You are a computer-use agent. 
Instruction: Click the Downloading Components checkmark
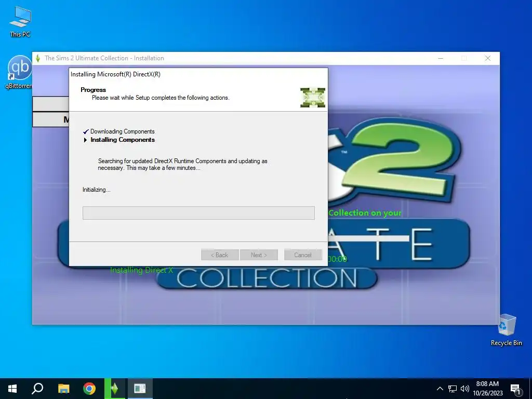[x=86, y=131]
